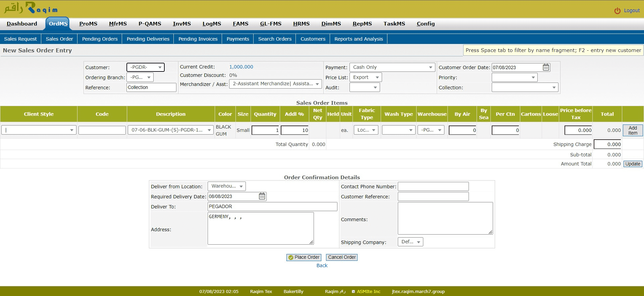
Task: Click the Place Order button
Action: (304, 257)
